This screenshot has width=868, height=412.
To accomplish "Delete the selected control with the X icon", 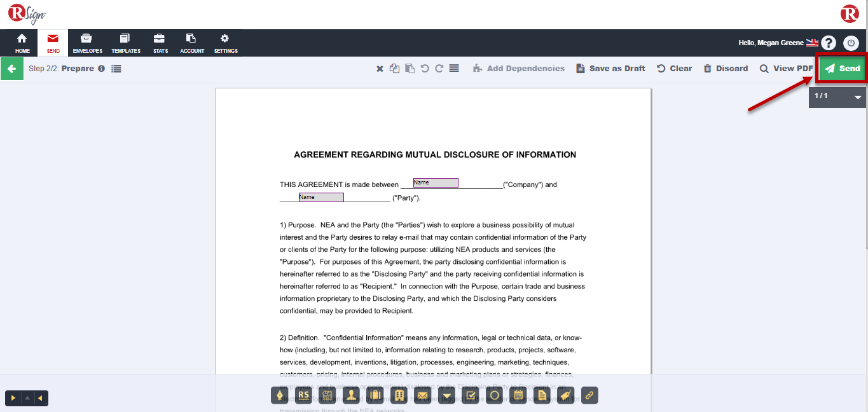I will point(380,69).
